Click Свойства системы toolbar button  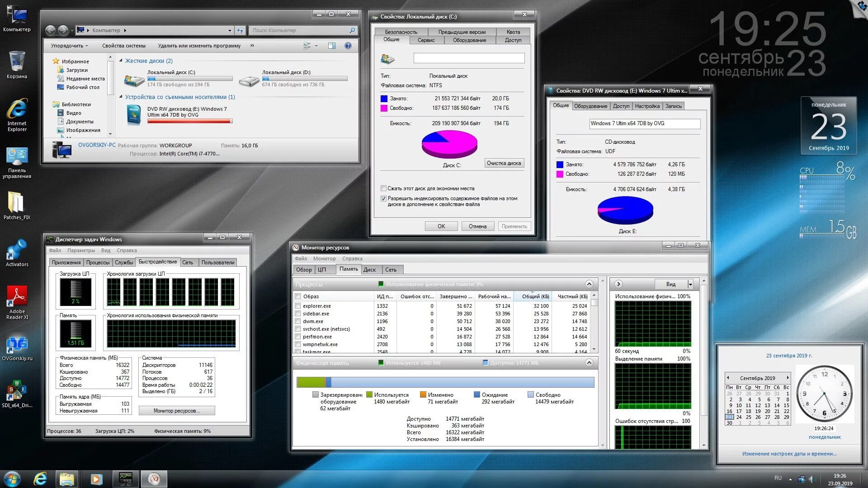(123, 46)
